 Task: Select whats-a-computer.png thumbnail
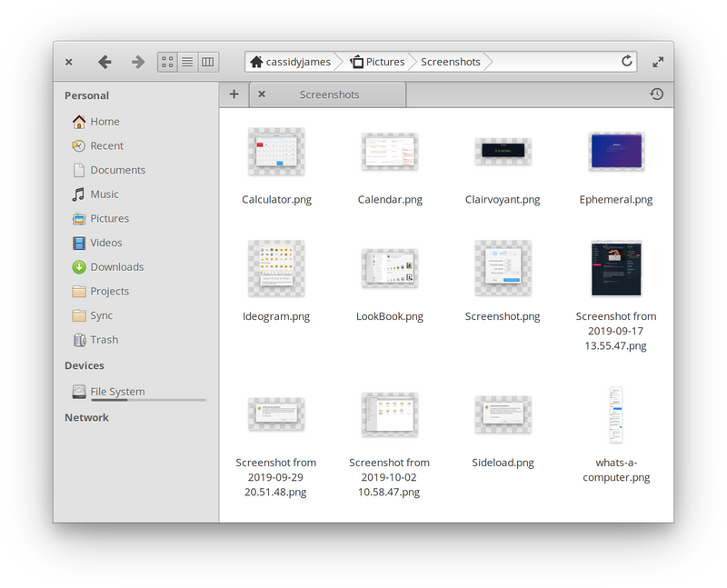tap(616, 414)
